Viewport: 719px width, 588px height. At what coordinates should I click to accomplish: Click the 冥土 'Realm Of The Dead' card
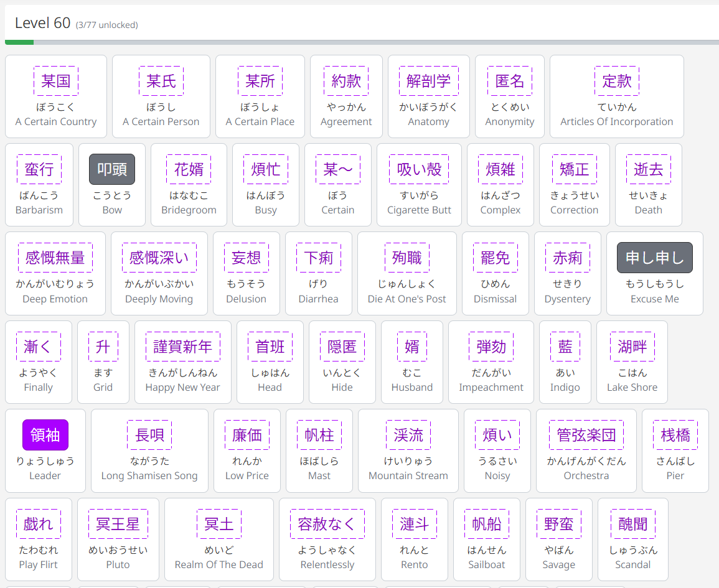click(x=219, y=539)
